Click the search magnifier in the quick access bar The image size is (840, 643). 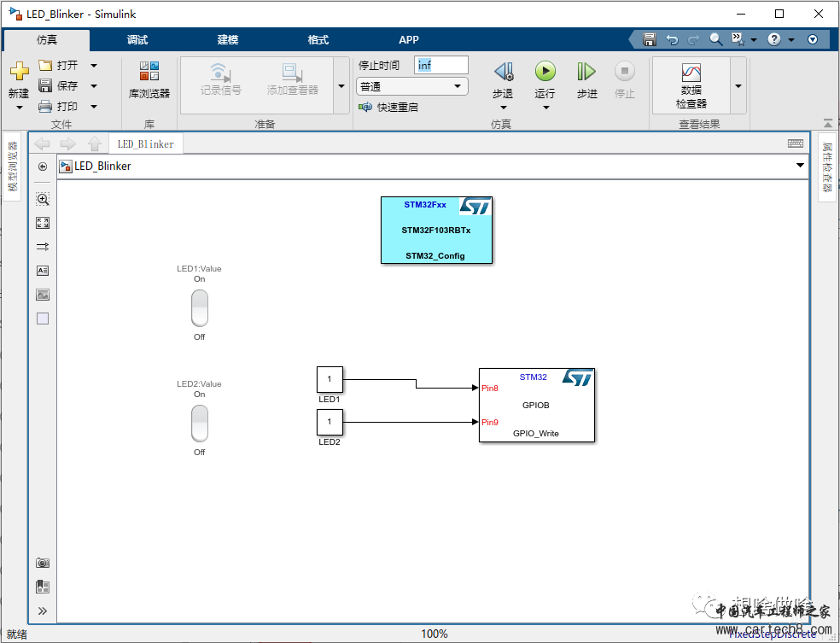coord(715,39)
